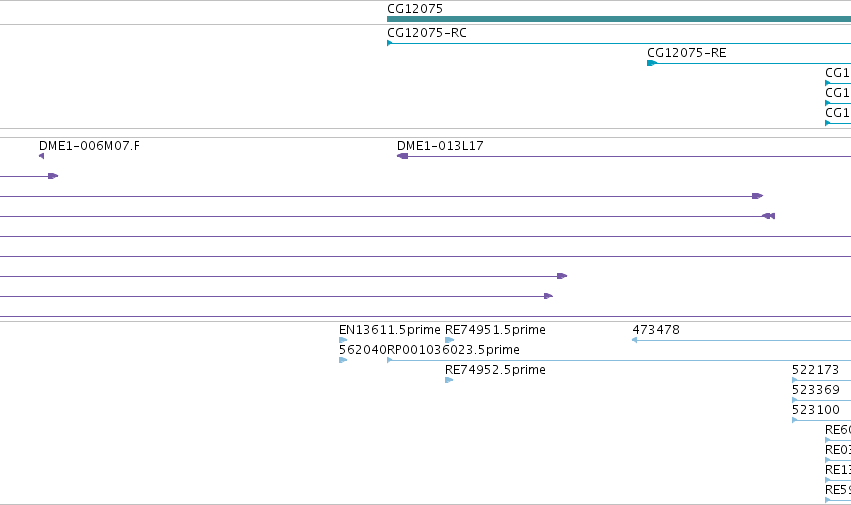Select the RE74951.5prime EST label
Screen dimensions: 851x505
(495, 330)
